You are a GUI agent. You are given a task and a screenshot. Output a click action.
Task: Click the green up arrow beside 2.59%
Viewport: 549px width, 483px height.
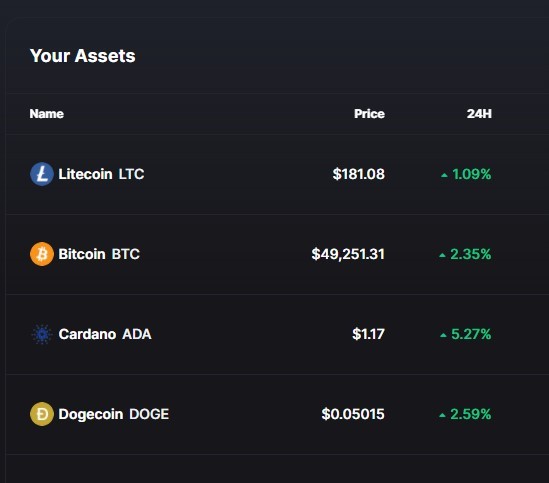(442, 415)
